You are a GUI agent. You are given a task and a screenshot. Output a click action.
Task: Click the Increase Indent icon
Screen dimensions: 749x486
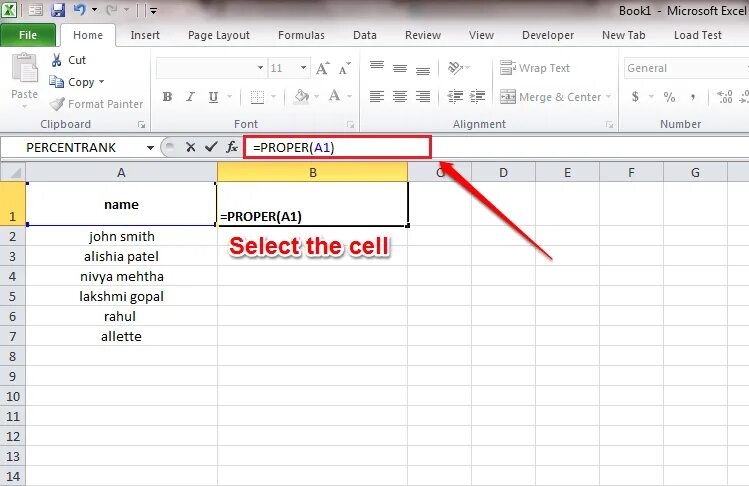coord(478,97)
